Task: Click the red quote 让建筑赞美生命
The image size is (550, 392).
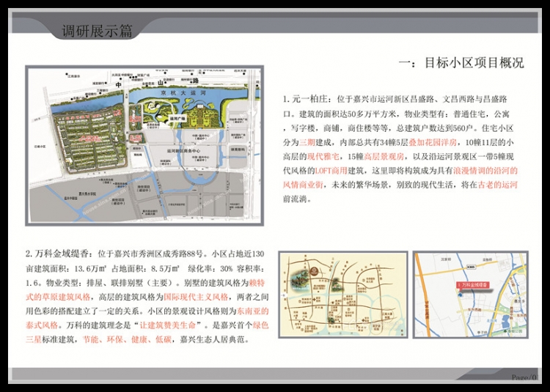Action: [x=168, y=325]
